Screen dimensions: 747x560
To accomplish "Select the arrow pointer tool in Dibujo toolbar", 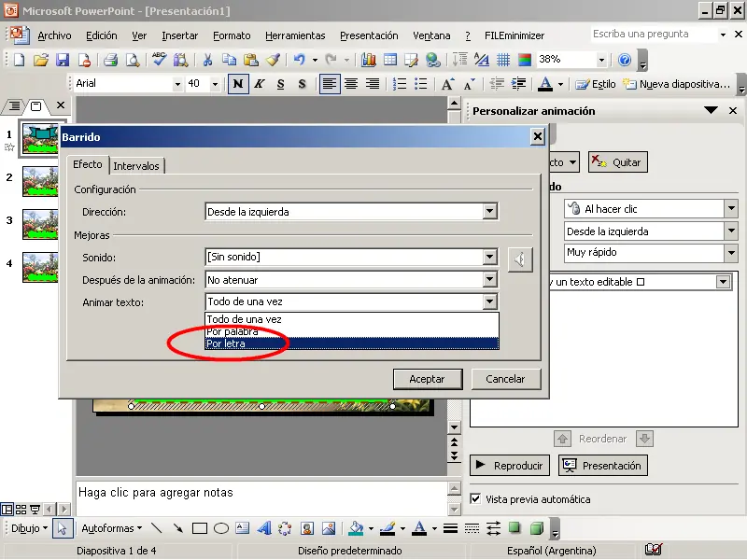I will tap(61, 528).
